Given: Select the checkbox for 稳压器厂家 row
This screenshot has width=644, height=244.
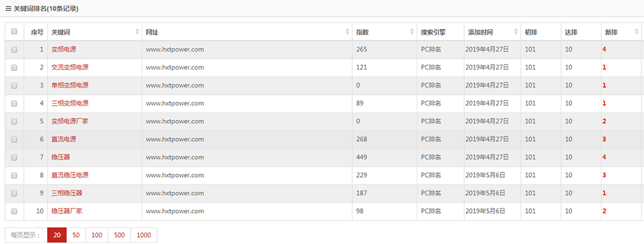Looking at the screenshot, I should point(14,211).
